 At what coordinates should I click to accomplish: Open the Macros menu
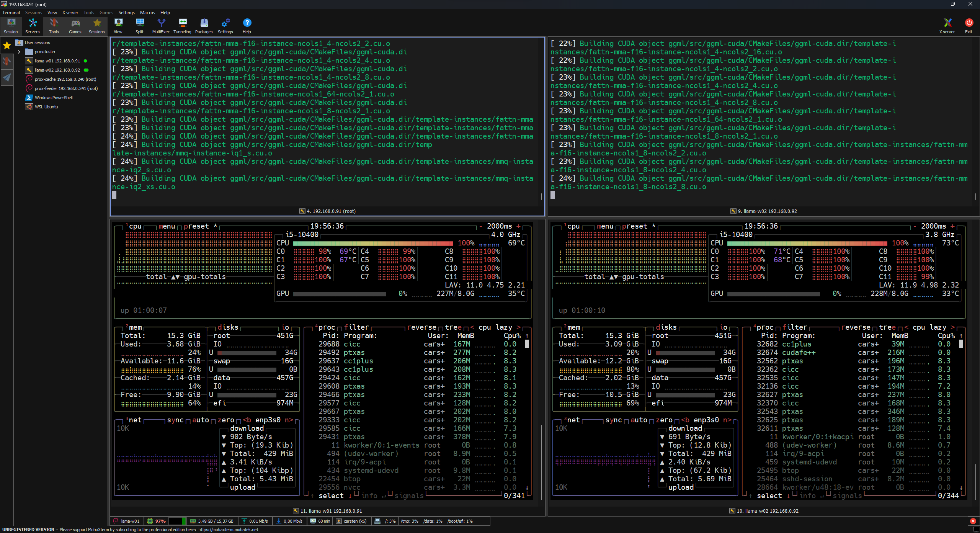[x=147, y=13]
